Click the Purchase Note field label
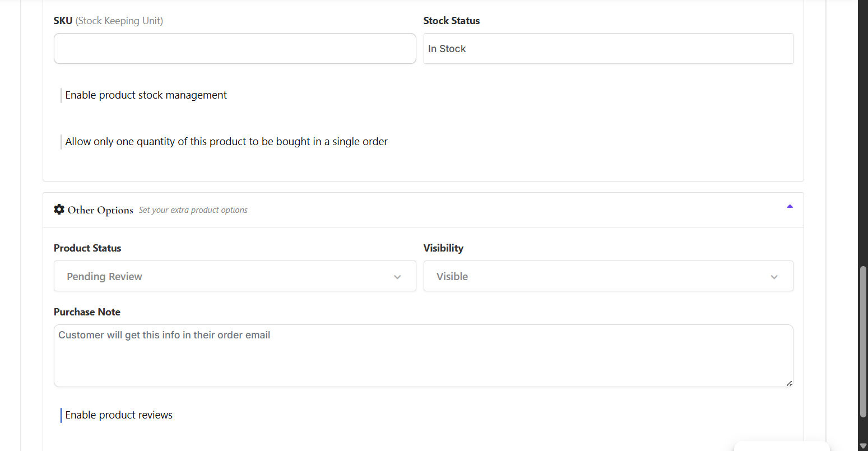868x451 pixels. point(87,312)
